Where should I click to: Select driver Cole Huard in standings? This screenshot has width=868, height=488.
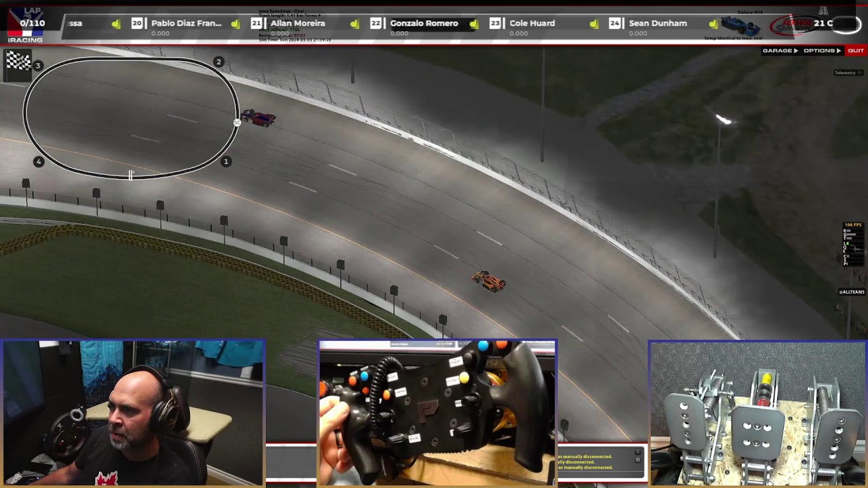pyautogui.click(x=532, y=23)
